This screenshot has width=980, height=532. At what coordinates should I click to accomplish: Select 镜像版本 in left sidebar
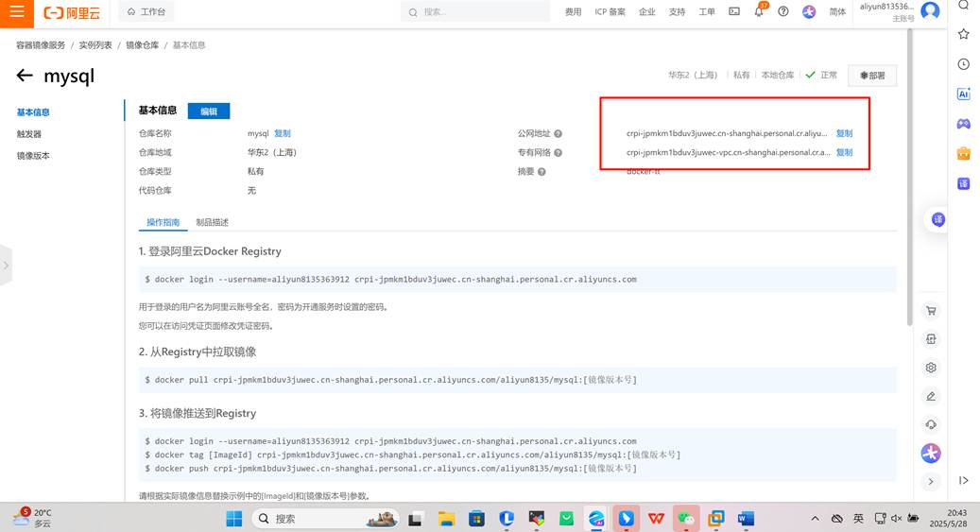coord(33,156)
